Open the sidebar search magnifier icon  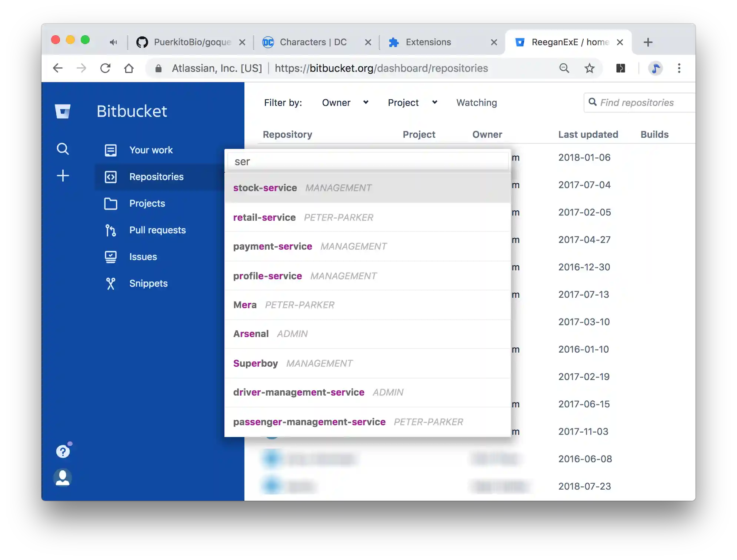point(63,149)
